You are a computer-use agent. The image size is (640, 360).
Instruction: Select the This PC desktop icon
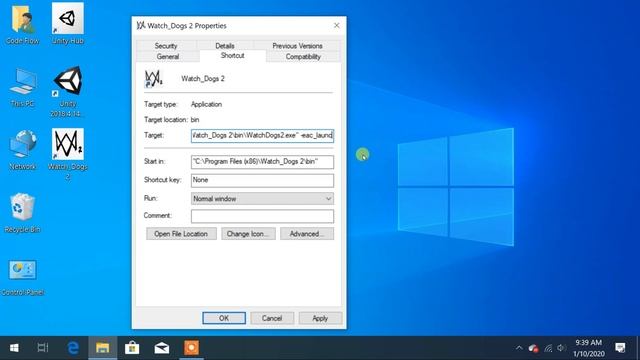click(22, 87)
